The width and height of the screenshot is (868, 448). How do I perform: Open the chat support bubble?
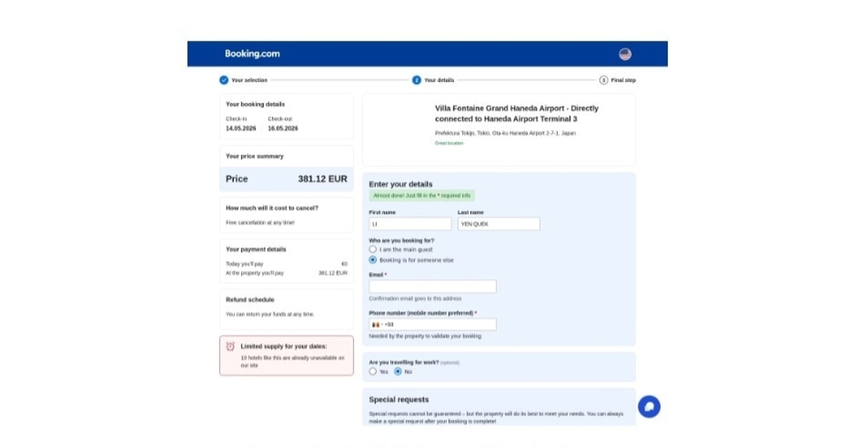(649, 407)
